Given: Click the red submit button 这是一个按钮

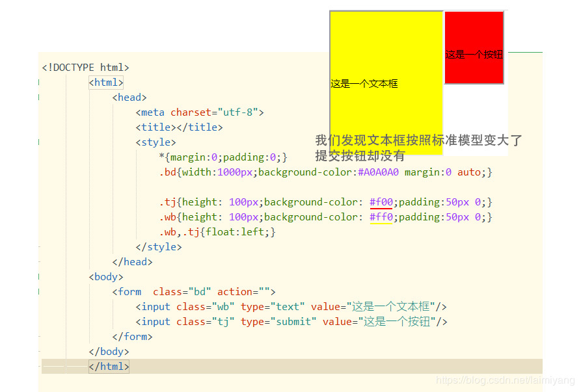Looking at the screenshot, I should [474, 47].
